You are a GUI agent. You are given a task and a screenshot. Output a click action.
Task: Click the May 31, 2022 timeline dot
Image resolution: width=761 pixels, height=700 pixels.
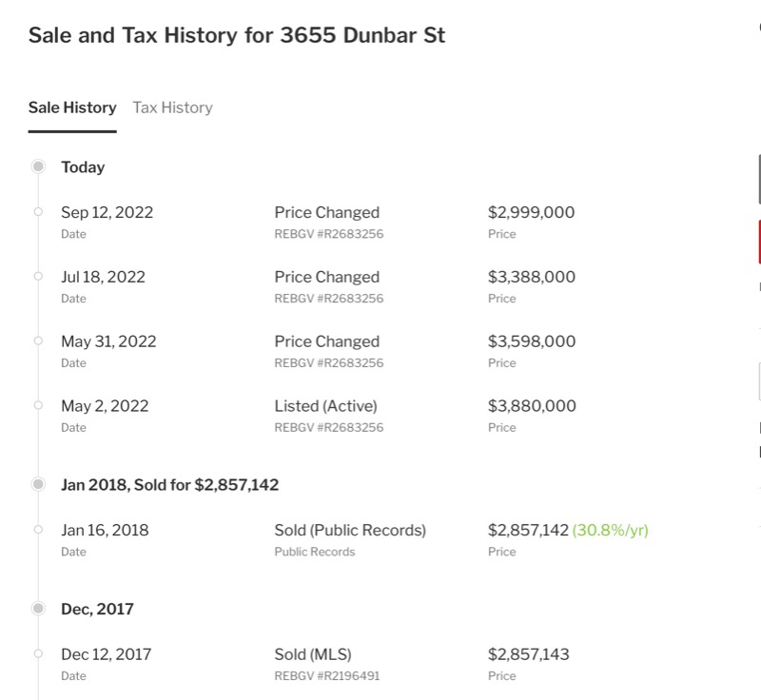click(x=38, y=340)
